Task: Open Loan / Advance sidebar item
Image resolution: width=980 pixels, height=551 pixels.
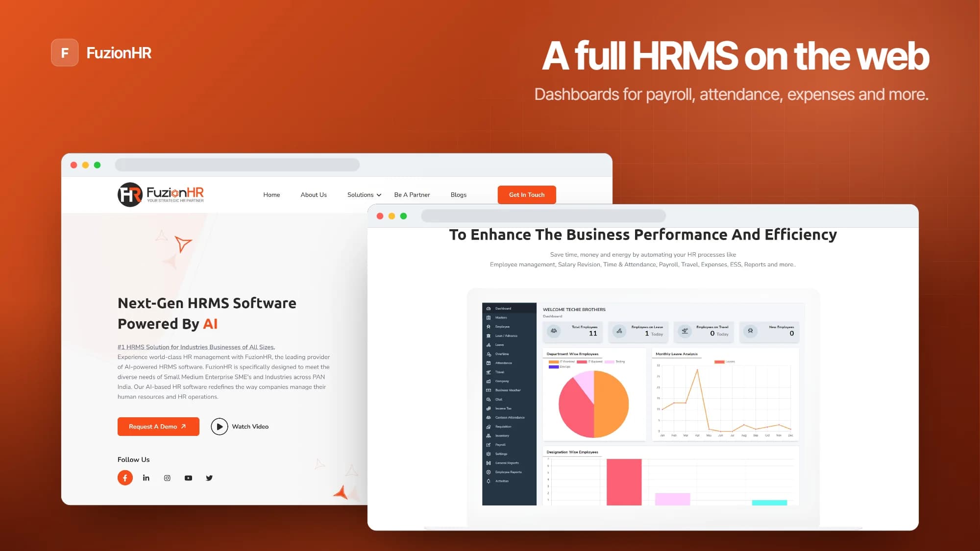Action: coord(509,336)
